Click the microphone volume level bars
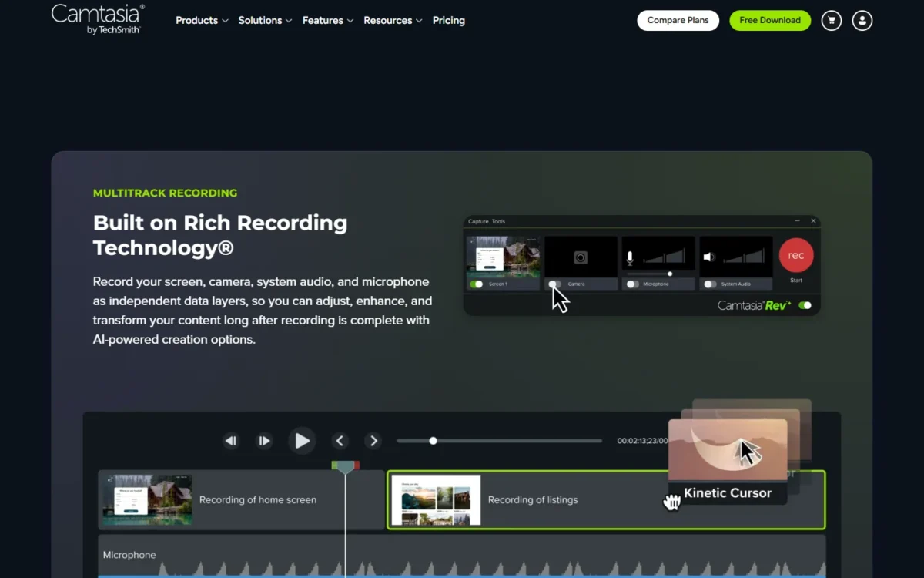Screen dimensions: 924x578 [x=664, y=257]
